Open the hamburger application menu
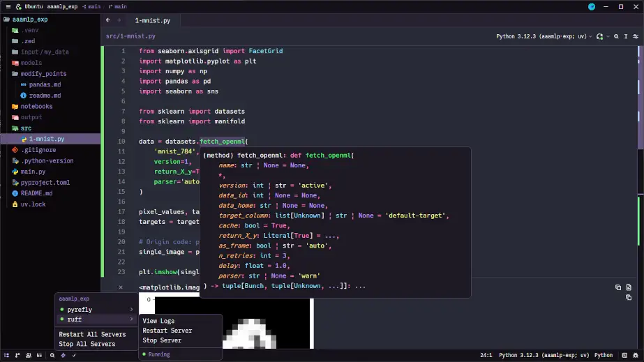This screenshot has height=362, width=644. click(x=8, y=6)
